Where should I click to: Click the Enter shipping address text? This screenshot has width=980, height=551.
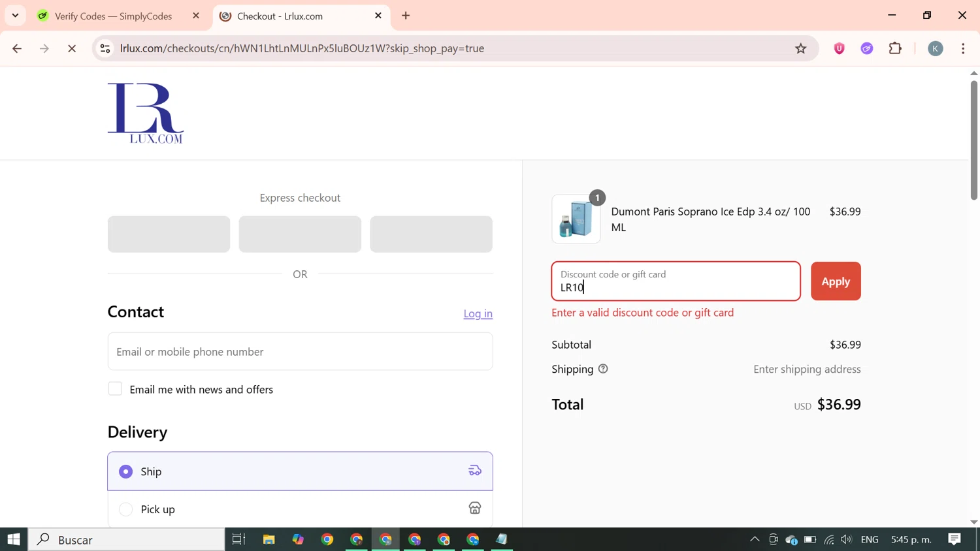tap(807, 370)
